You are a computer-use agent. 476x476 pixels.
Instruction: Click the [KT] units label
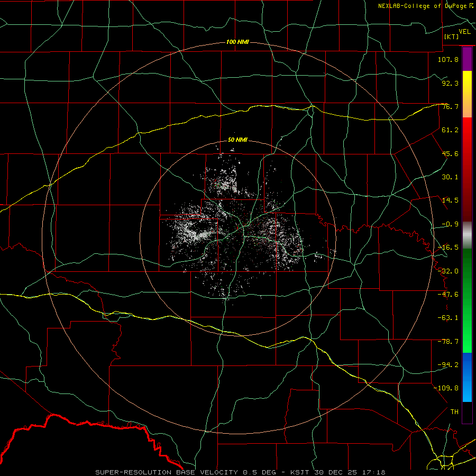pyautogui.click(x=452, y=36)
